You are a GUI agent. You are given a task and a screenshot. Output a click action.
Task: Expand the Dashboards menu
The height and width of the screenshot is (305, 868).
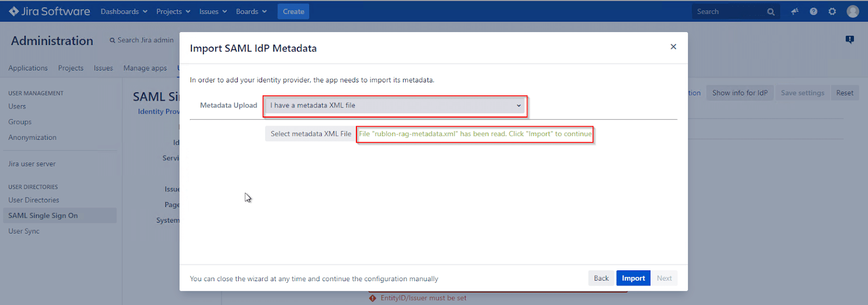pyautogui.click(x=124, y=11)
